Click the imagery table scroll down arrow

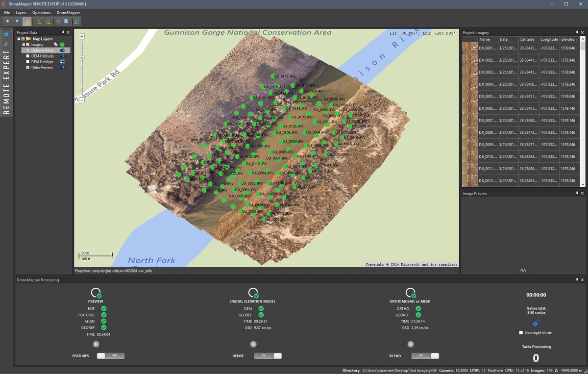(583, 184)
